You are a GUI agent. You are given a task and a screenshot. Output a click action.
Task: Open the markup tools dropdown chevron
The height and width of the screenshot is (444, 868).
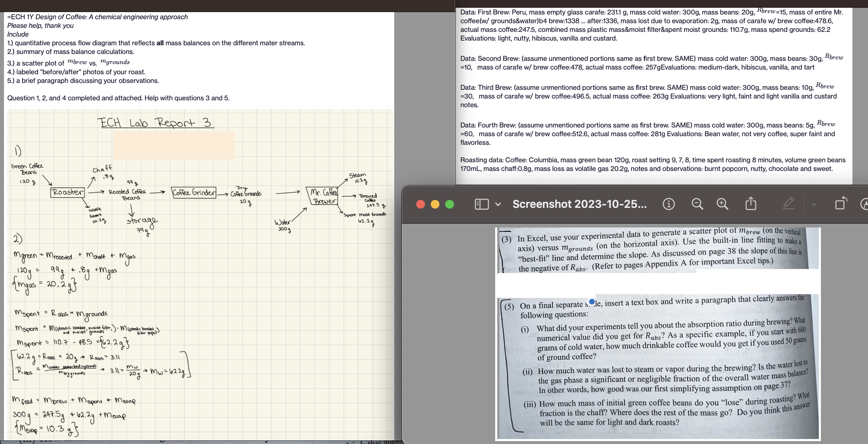813,204
